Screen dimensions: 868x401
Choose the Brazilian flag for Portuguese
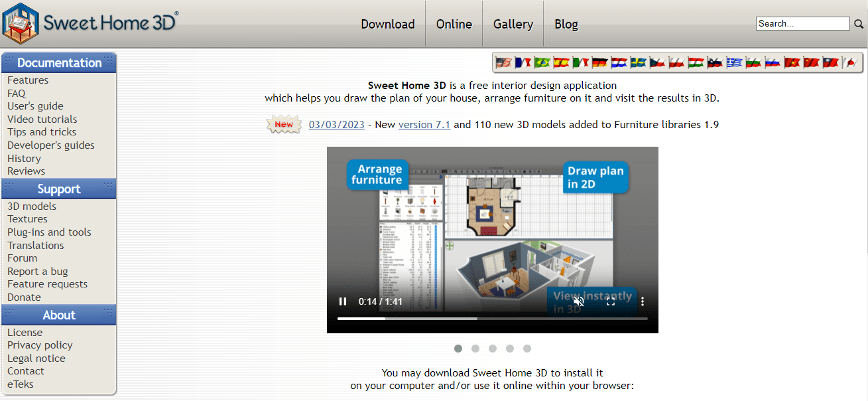pyautogui.click(x=542, y=62)
